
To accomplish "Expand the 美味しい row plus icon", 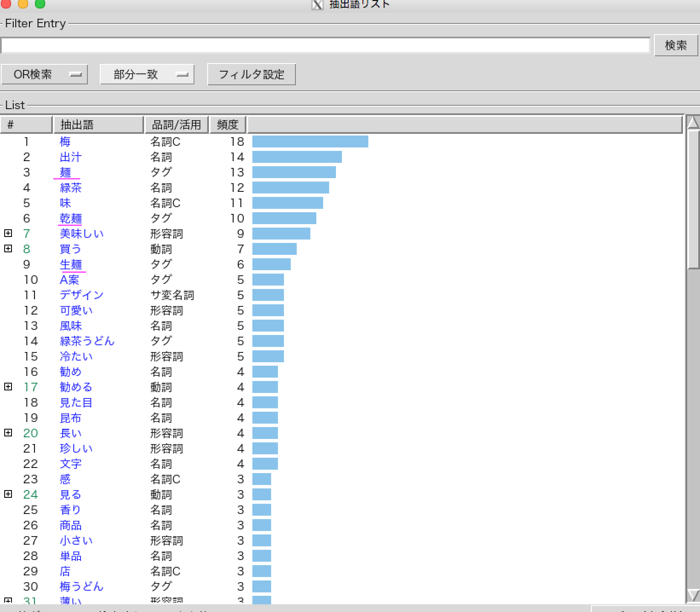I will click(x=8, y=233).
